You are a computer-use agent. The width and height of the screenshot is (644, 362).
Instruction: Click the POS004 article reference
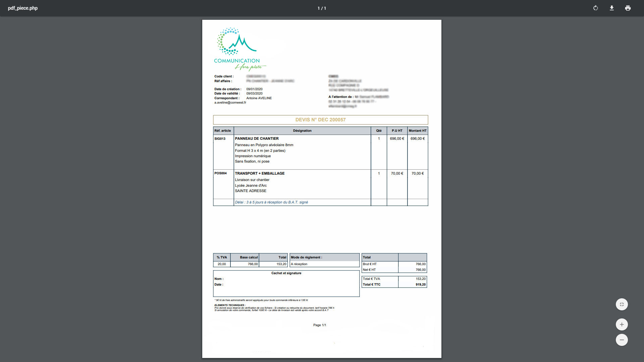(x=220, y=173)
